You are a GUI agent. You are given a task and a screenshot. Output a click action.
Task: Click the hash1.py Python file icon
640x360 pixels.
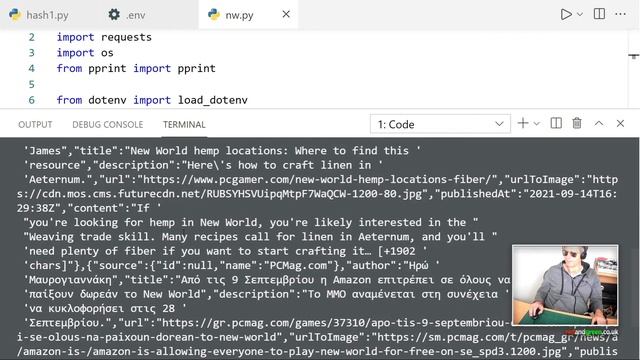coord(15,15)
